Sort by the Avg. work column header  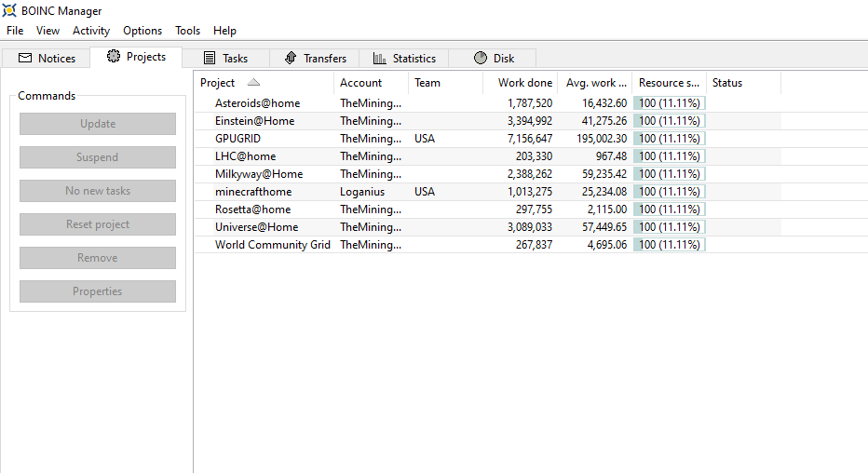[595, 83]
